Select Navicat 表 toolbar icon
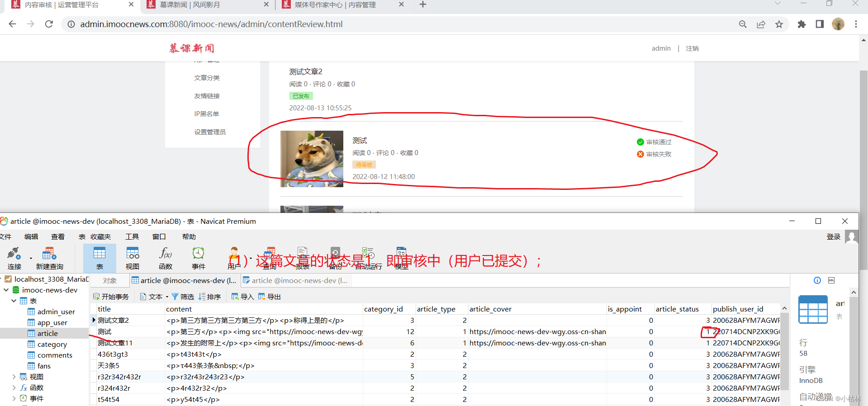The height and width of the screenshot is (406, 868). pos(100,258)
